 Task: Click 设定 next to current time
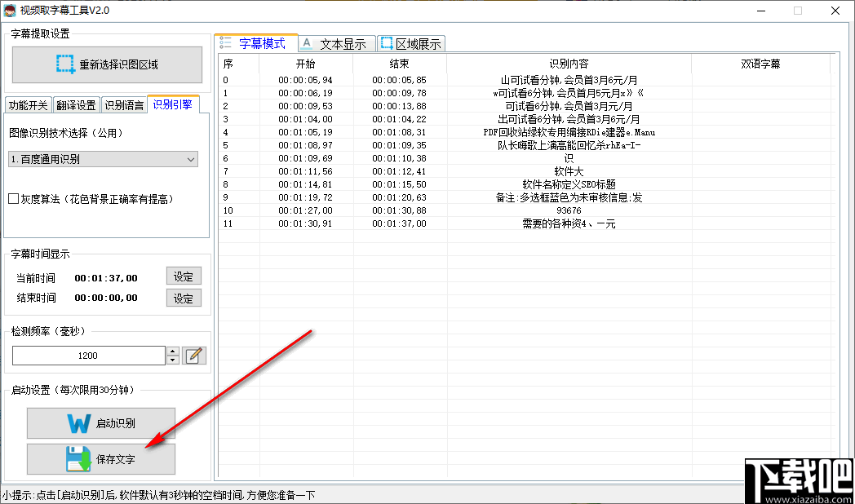pyautogui.click(x=184, y=276)
